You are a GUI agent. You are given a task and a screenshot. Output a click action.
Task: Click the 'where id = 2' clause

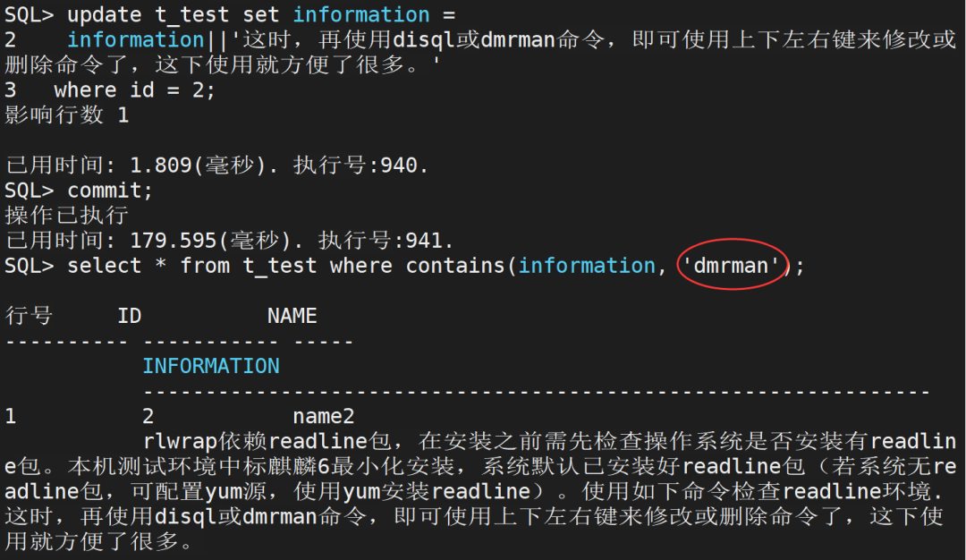coord(134,90)
